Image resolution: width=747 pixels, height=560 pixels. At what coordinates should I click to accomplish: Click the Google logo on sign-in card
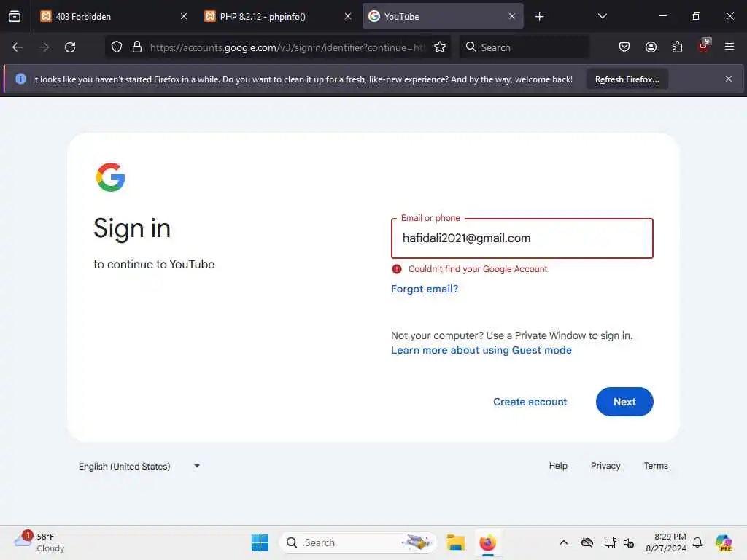click(111, 177)
